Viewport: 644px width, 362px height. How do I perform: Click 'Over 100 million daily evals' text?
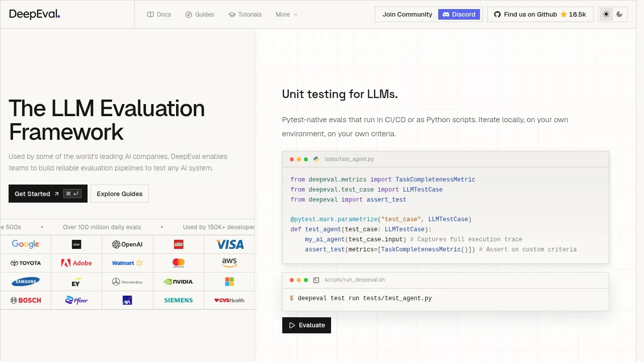(x=102, y=227)
